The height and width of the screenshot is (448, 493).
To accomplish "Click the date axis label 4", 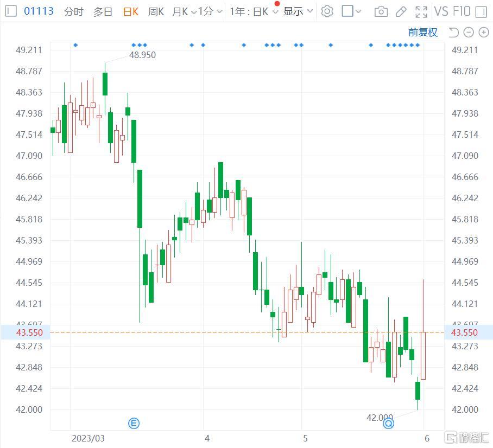I will tap(207, 438).
